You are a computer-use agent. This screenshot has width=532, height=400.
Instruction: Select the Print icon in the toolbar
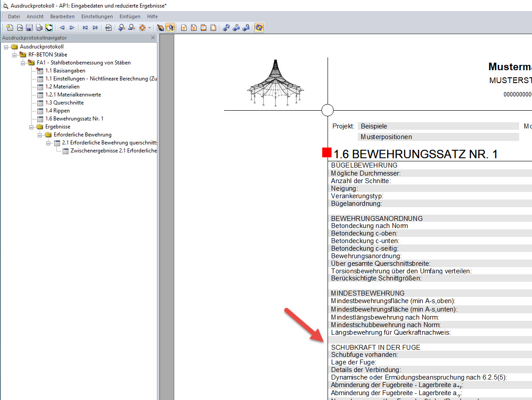(x=39, y=27)
